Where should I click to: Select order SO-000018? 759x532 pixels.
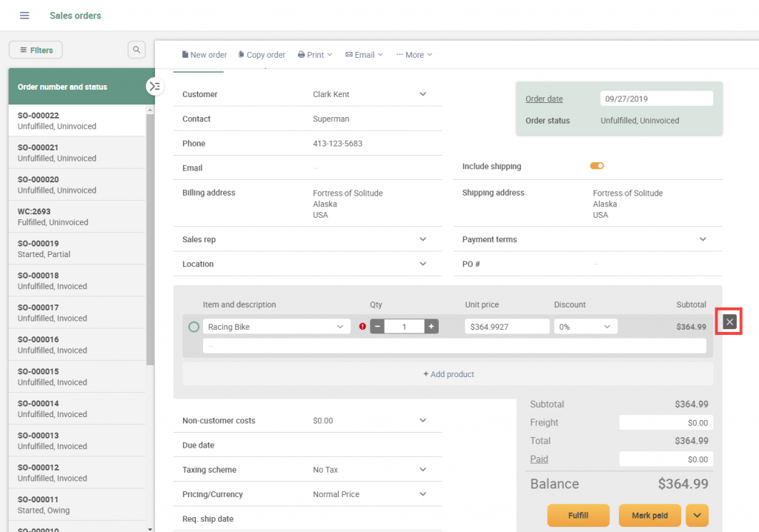77,280
